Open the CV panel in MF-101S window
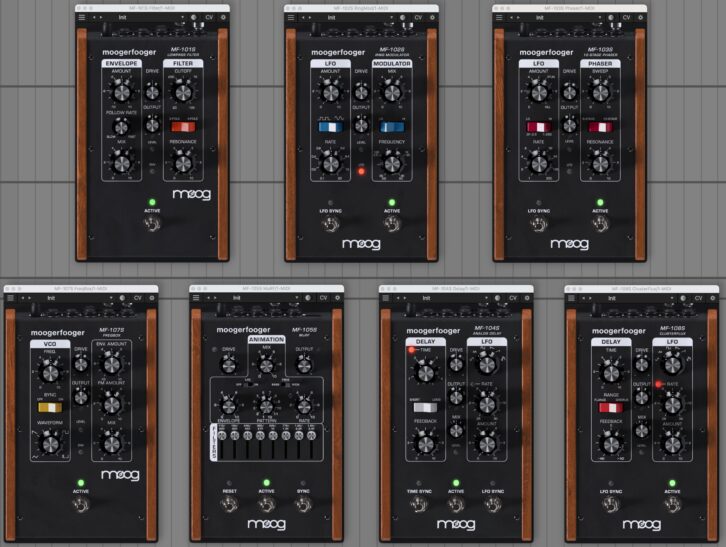This screenshot has height=547, width=726. pyautogui.click(x=209, y=17)
